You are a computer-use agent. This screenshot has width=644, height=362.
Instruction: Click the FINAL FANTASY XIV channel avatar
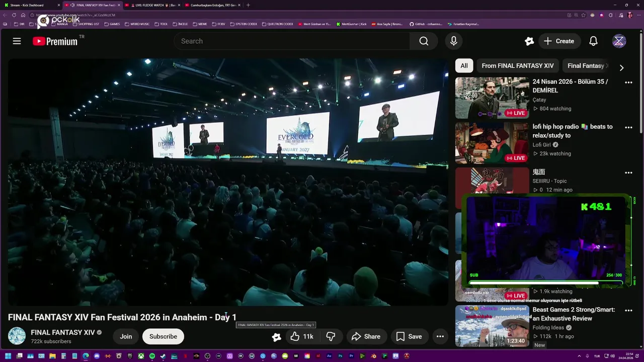(17, 336)
